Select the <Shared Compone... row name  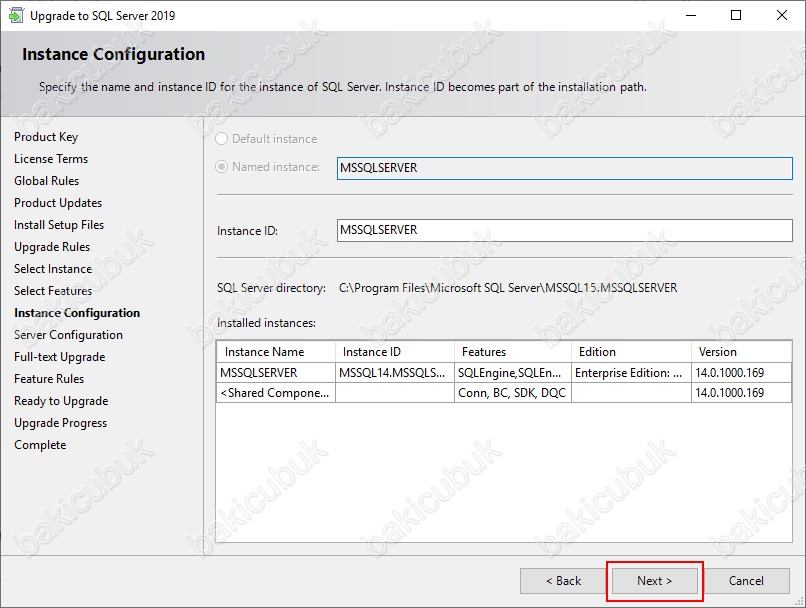(276, 393)
